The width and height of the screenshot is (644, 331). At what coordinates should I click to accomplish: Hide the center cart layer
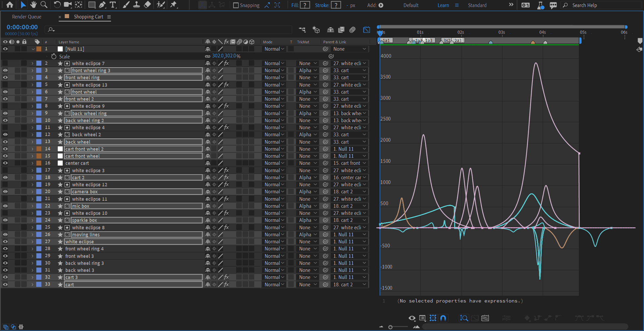point(5,163)
